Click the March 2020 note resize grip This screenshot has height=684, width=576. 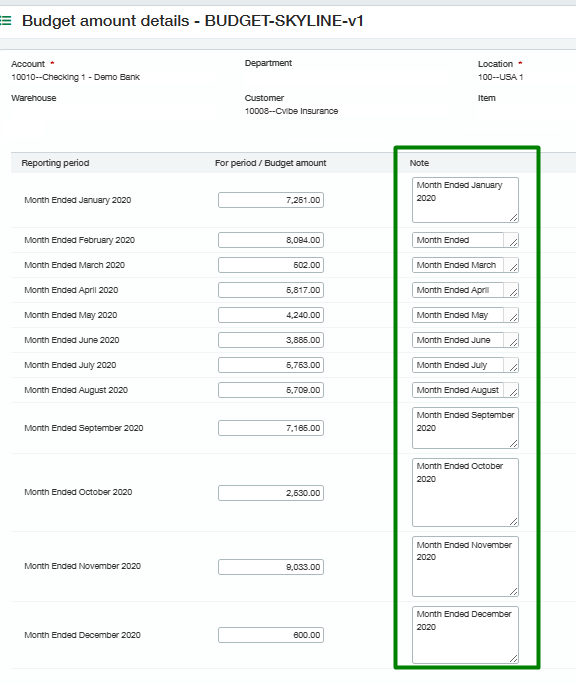(514, 267)
